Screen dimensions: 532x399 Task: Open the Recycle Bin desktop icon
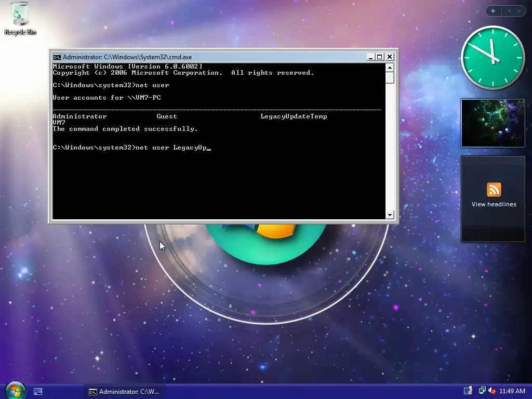click(x=20, y=19)
